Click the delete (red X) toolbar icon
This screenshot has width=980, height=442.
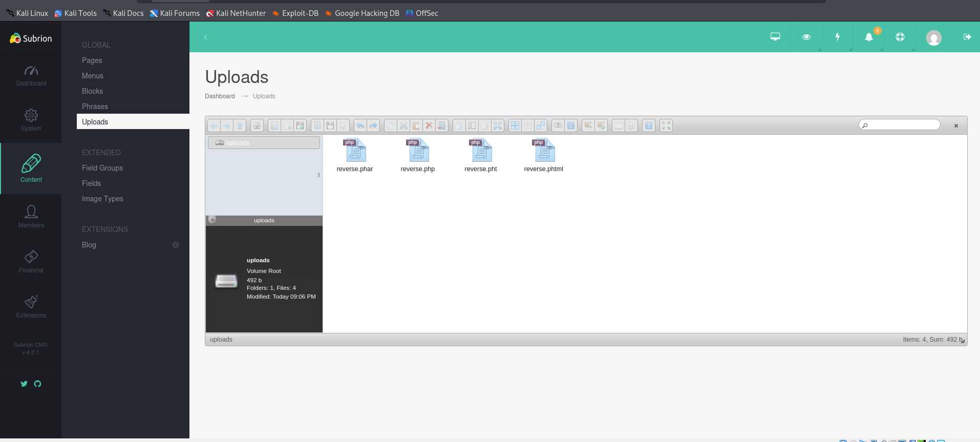click(429, 125)
